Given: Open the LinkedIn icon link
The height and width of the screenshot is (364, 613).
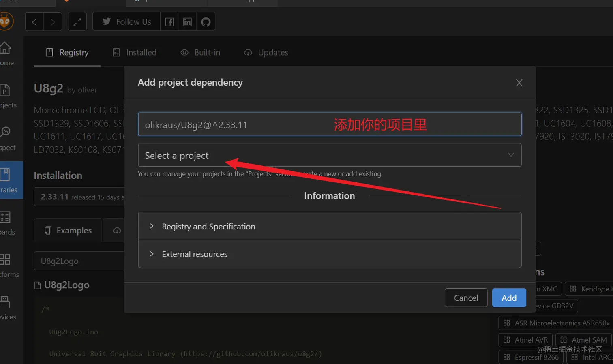Looking at the screenshot, I should tap(187, 22).
